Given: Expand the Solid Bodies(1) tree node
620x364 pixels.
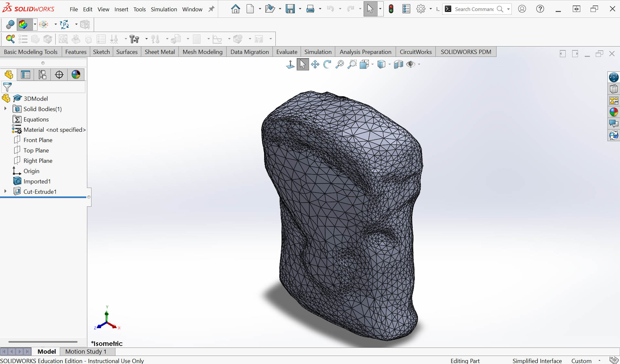Looking at the screenshot, I should (5, 109).
